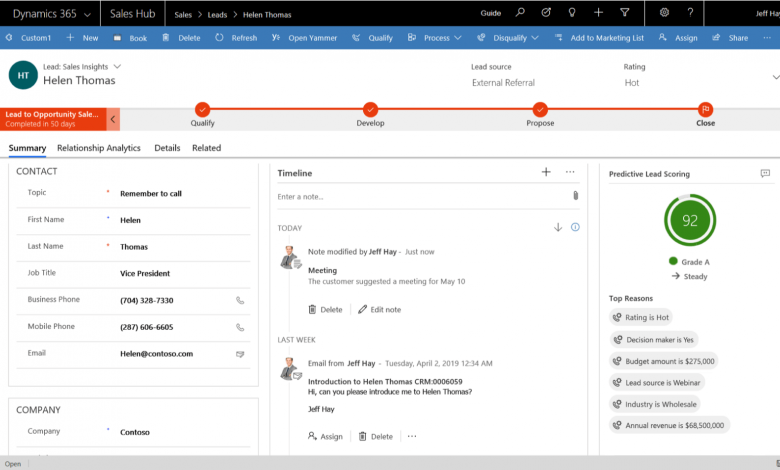Screen dimensions: 780x470
Task: Open the search magnifier in top bar
Action: coord(520,12)
